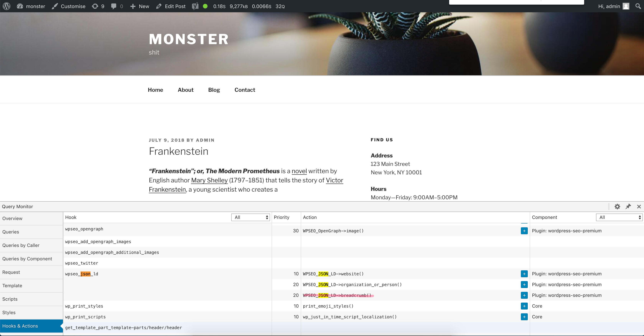Expand wp_just_in_time_script_localization() plus button

[524, 317]
